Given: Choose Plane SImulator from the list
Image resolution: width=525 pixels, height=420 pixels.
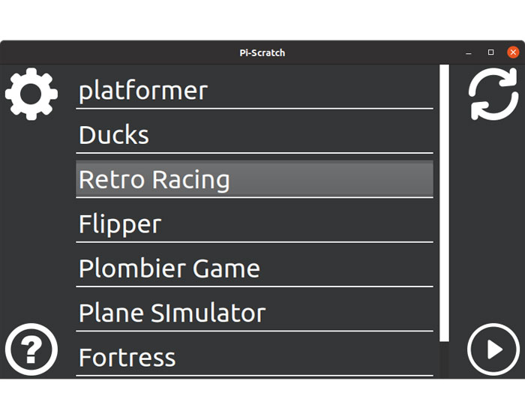Looking at the screenshot, I should pos(254,312).
